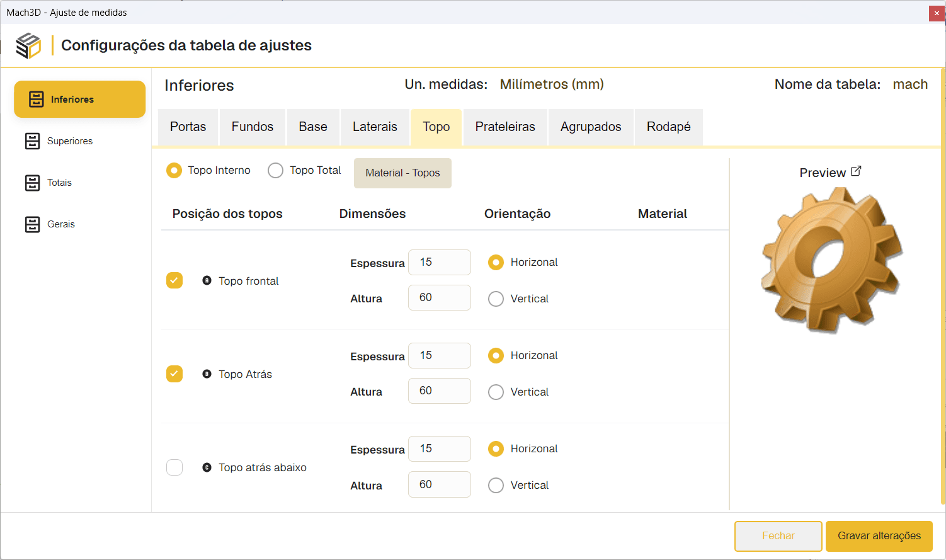
Task: Click the Fechar button
Action: tap(778, 536)
